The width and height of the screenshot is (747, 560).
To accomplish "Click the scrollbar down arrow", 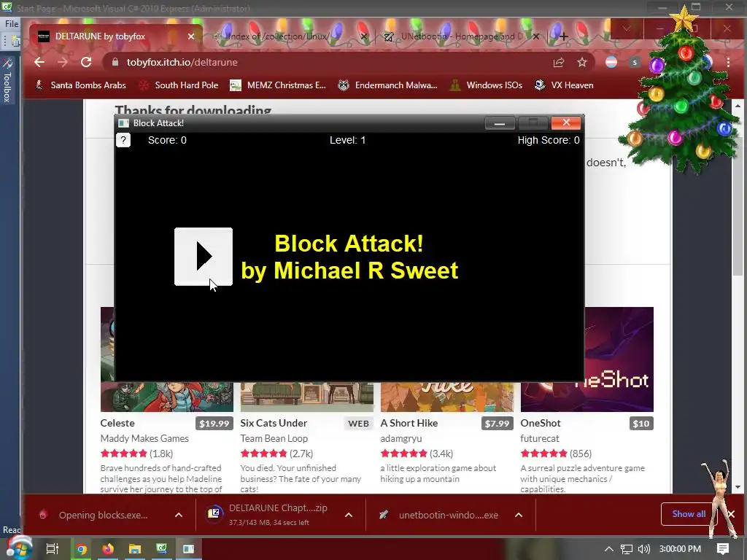I will coord(738,487).
